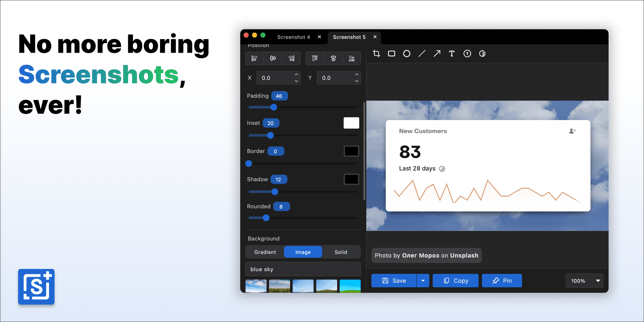Open the white Inset color swatch
This screenshot has width=644, height=322.
click(351, 123)
